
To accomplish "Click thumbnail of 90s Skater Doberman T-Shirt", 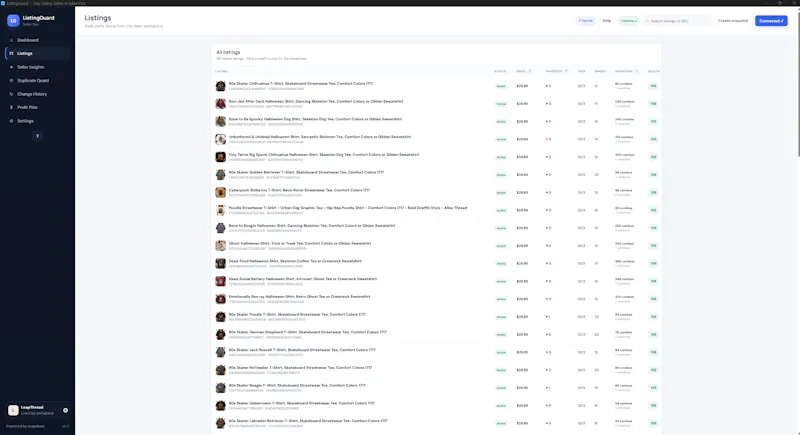I will tap(220, 405).
